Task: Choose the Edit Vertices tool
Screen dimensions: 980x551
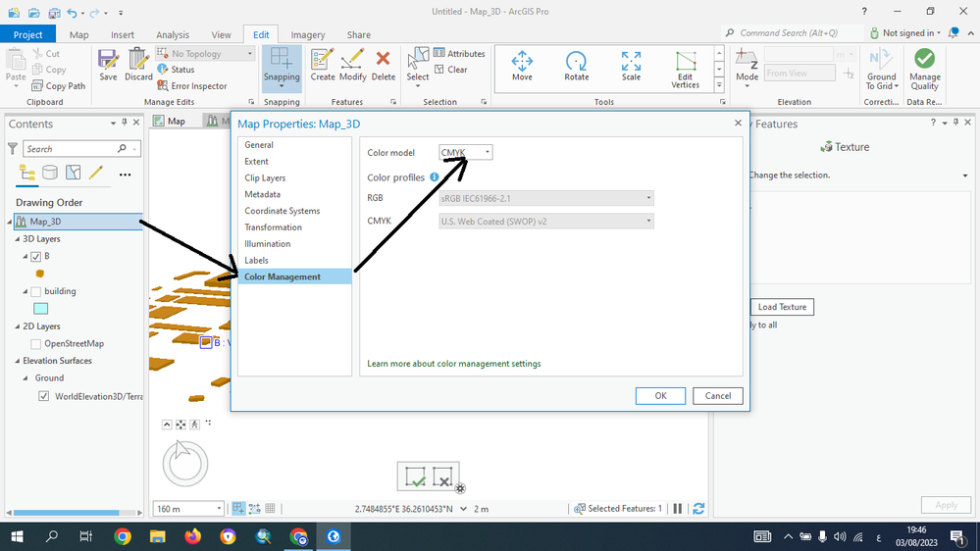Action: click(x=685, y=69)
